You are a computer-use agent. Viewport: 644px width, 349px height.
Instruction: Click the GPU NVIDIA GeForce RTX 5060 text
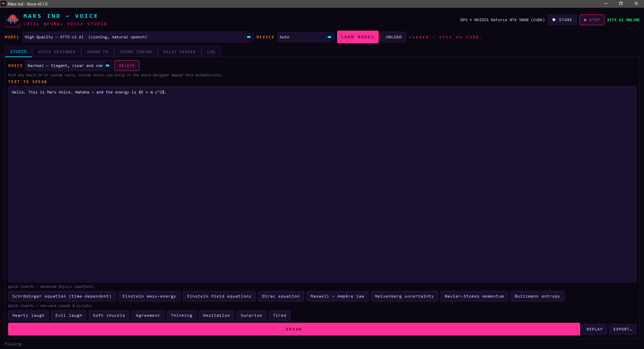pyautogui.click(x=502, y=20)
